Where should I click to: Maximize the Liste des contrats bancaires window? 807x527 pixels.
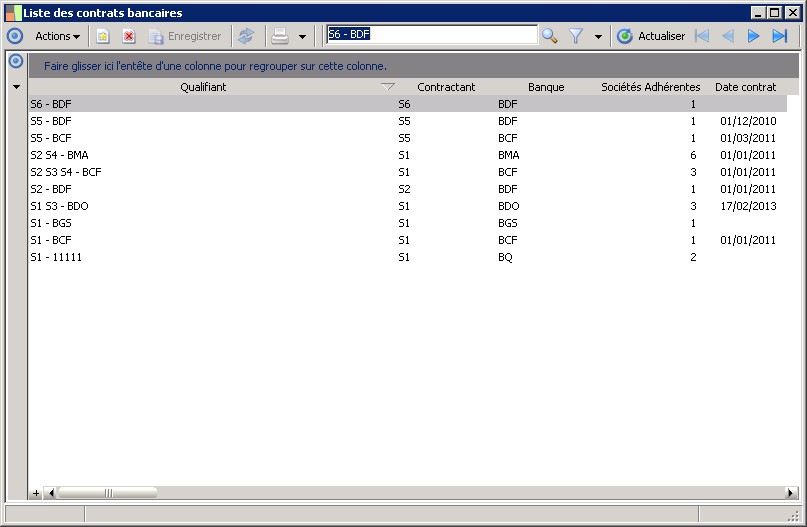coord(775,13)
